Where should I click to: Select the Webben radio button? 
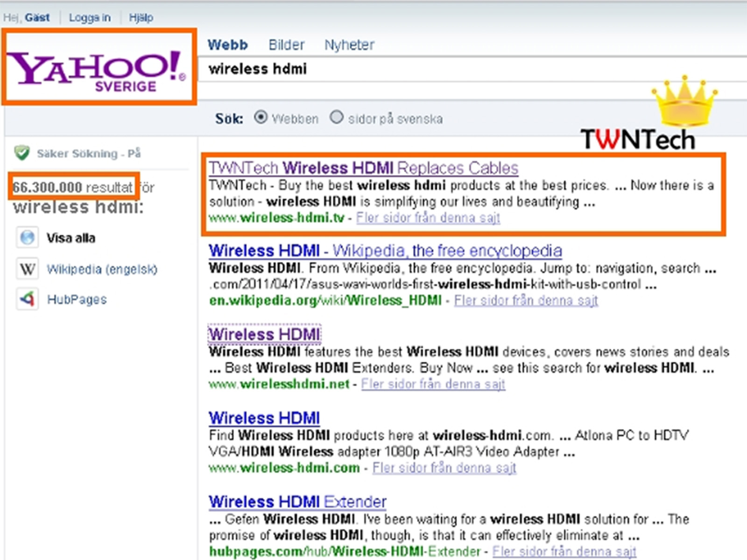pyautogui.click(x=261, y=117)
